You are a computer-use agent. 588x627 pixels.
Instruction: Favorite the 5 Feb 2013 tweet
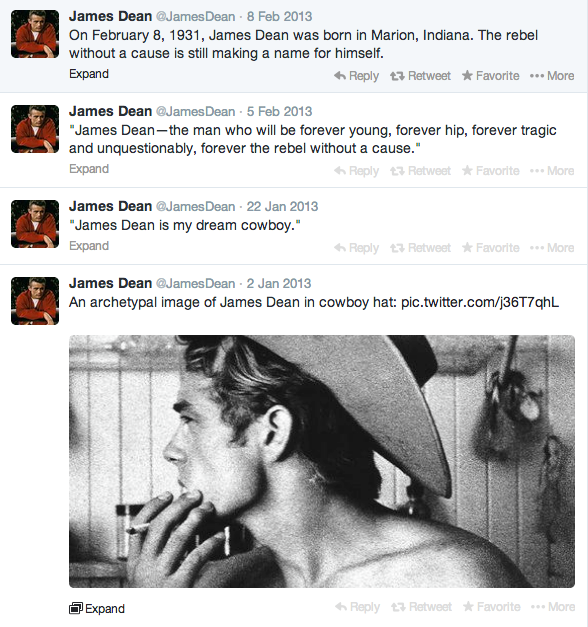(490, 171)
